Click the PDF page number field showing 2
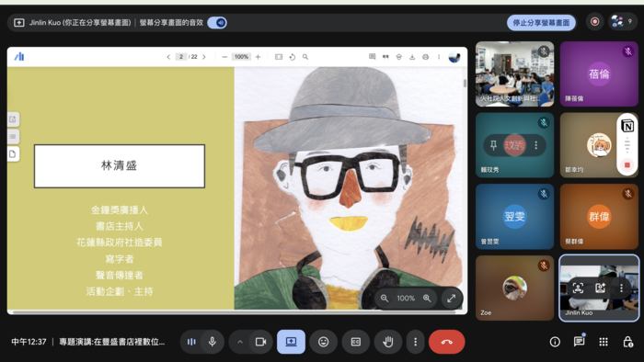The width and height of the screenshot is (644, 362). [180, 57]
